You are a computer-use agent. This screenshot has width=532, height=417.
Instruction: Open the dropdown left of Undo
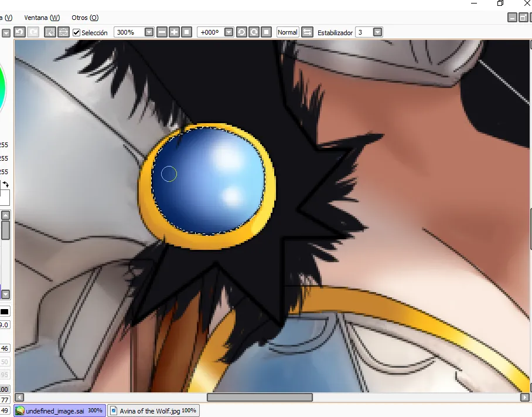[6, 33]
